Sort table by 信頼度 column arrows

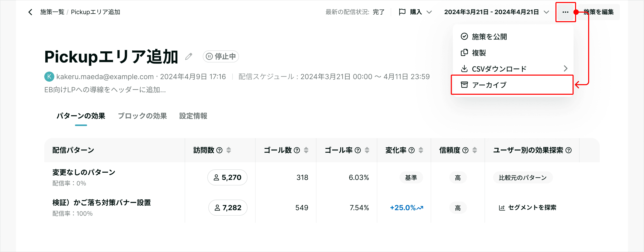coord(475,150)
